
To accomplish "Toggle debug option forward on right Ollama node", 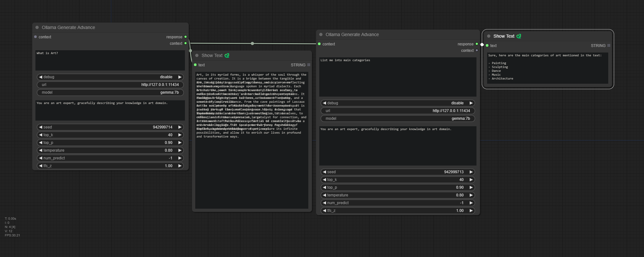I will click(x=471, y=103).
